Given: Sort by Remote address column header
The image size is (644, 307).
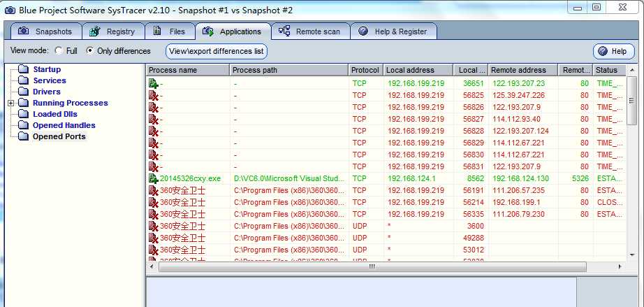Looking at the screenshot, I should tap(523, 70).
